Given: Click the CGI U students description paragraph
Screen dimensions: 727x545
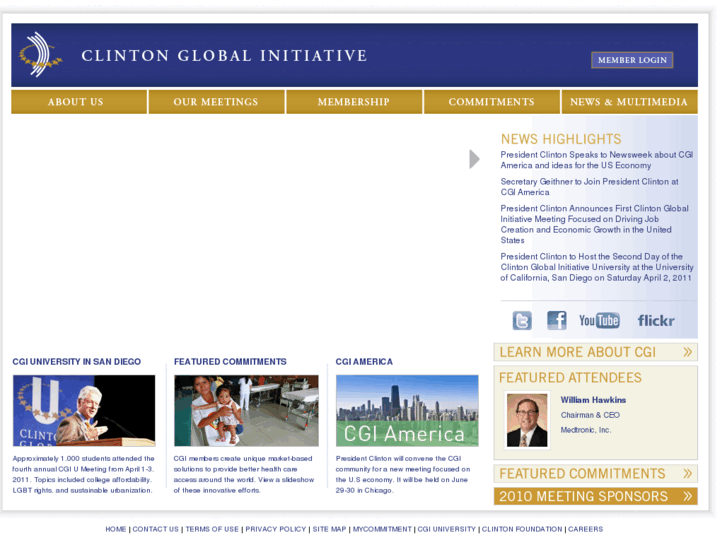Looking at the screenshot, I should point(83,474).
